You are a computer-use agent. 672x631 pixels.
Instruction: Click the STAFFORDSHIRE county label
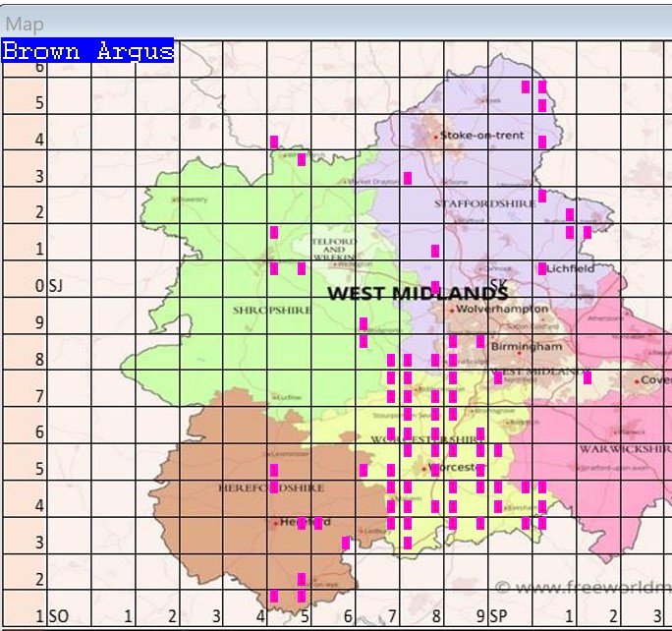pyautogui.click(x=475, y=203)
